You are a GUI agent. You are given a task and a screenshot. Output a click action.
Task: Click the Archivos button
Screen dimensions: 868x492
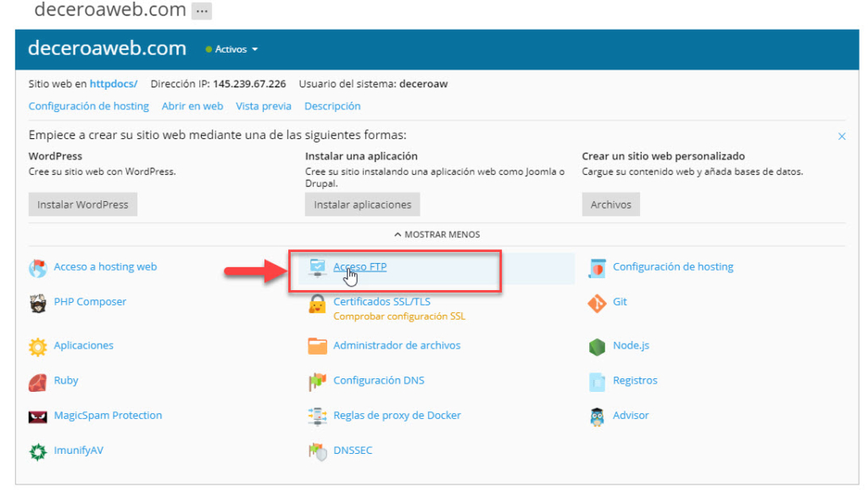[x=610, y=204]
